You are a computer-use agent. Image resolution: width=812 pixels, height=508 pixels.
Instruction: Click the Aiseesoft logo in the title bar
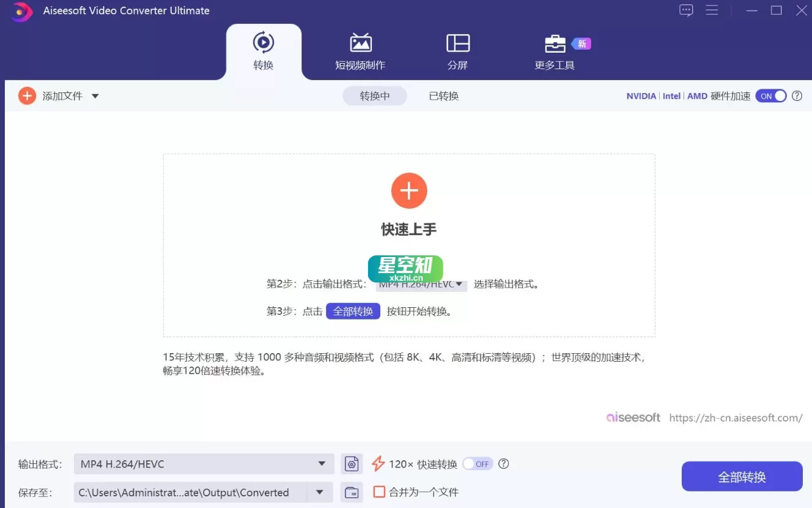20,11
